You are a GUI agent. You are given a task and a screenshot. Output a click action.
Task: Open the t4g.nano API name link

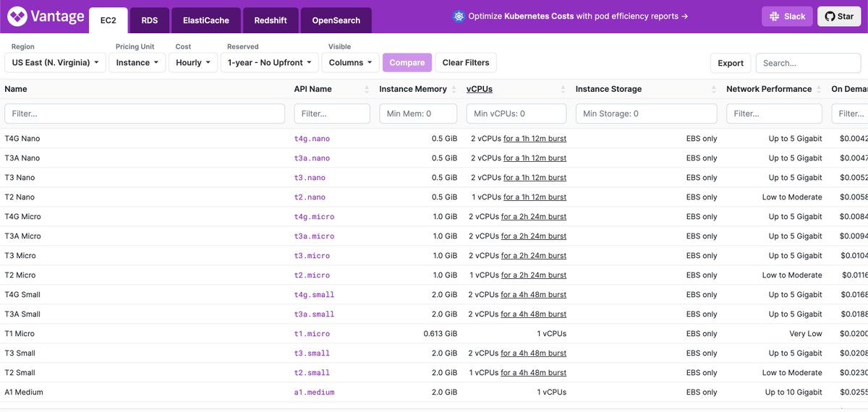click(312, 139)
